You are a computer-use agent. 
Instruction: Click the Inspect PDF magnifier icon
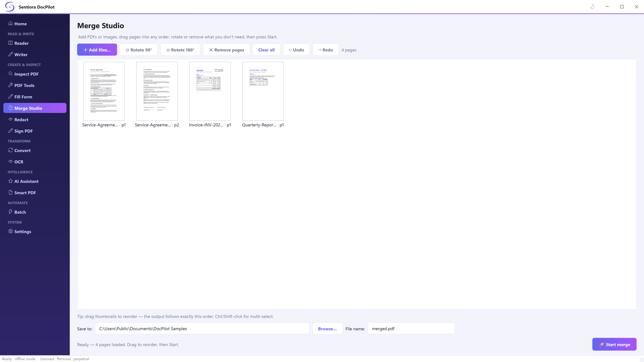(11, 74)
